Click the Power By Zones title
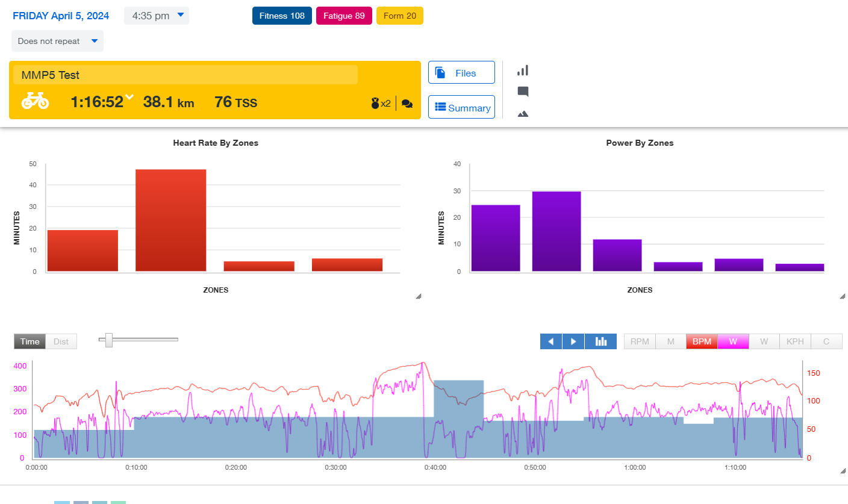 [x=640, y=143]
